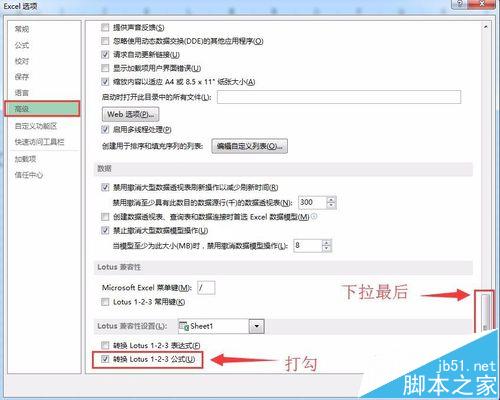Image resolution: width=500 pixels, height=400 pixels.
Task: Open the 公式 category
Action: 22,45
